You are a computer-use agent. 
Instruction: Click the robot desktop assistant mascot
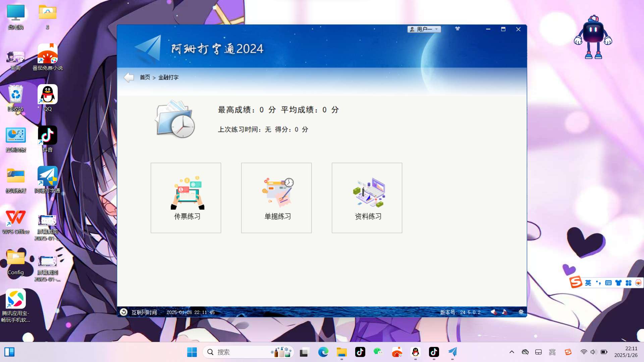(x=593, y=37)
